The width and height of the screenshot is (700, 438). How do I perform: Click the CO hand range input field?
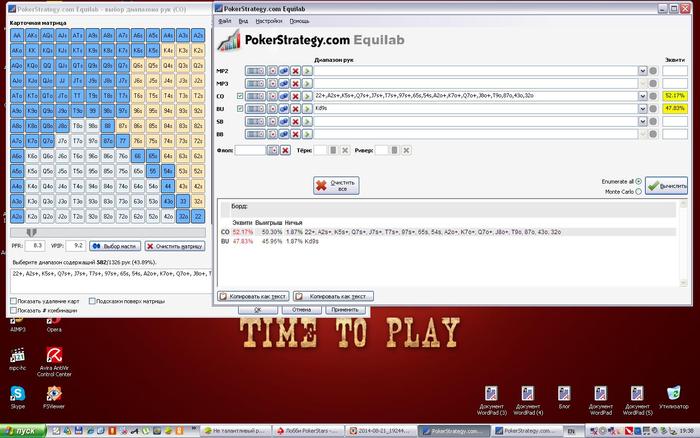tap(476, 96)
